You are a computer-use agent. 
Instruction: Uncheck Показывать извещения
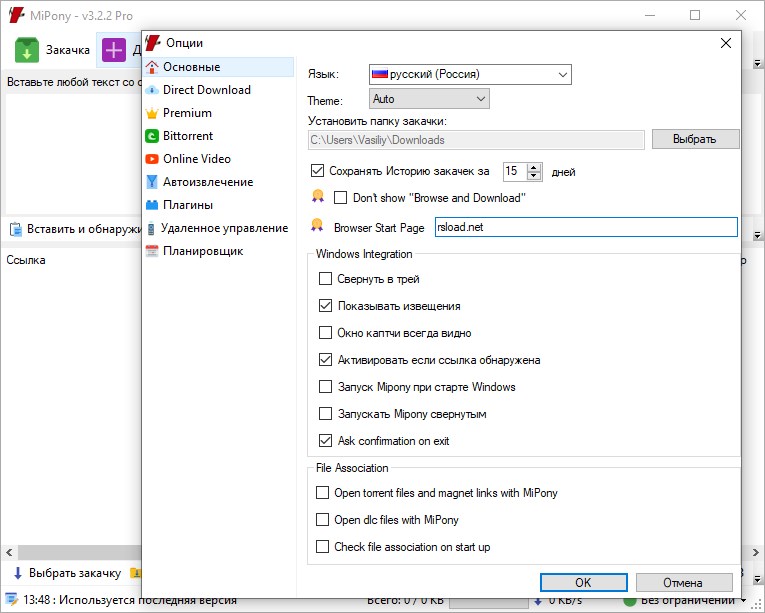click(x=325, y=306)
